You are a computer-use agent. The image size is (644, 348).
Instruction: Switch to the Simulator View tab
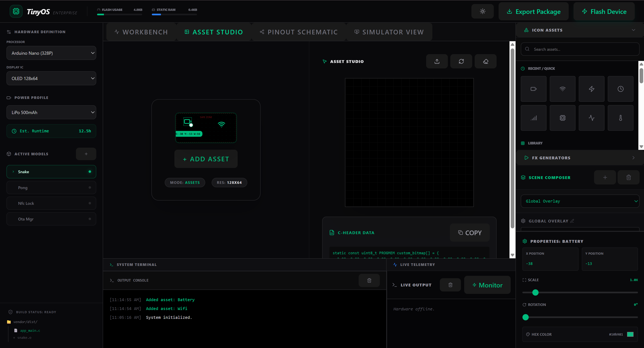pyautogui.click(x=389, y=32)
